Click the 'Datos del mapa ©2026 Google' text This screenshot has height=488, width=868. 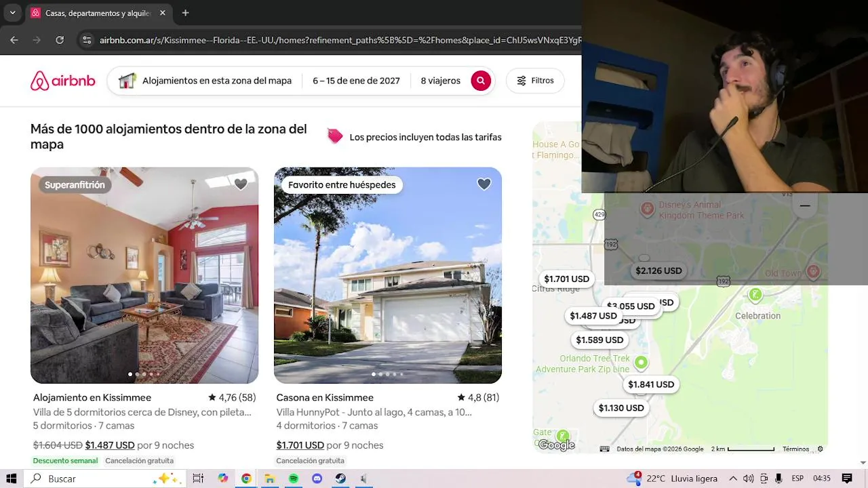pos(660,449)
